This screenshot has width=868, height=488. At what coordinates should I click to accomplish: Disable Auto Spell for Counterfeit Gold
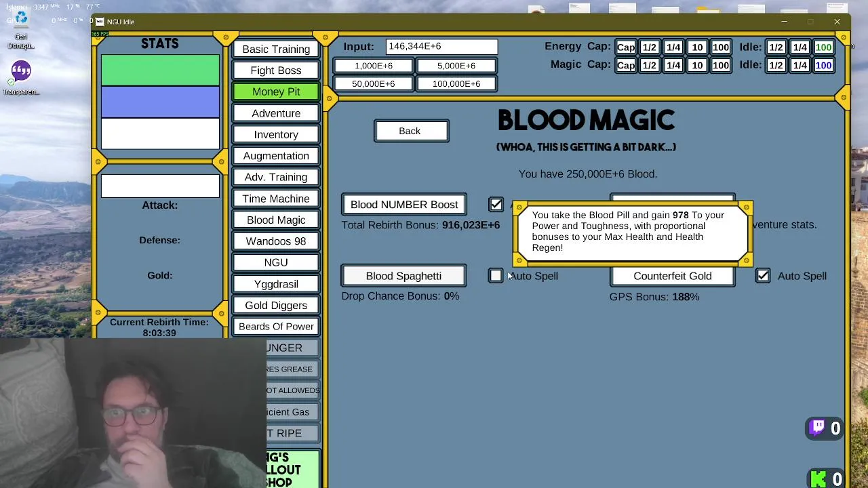tap(763, 276)
